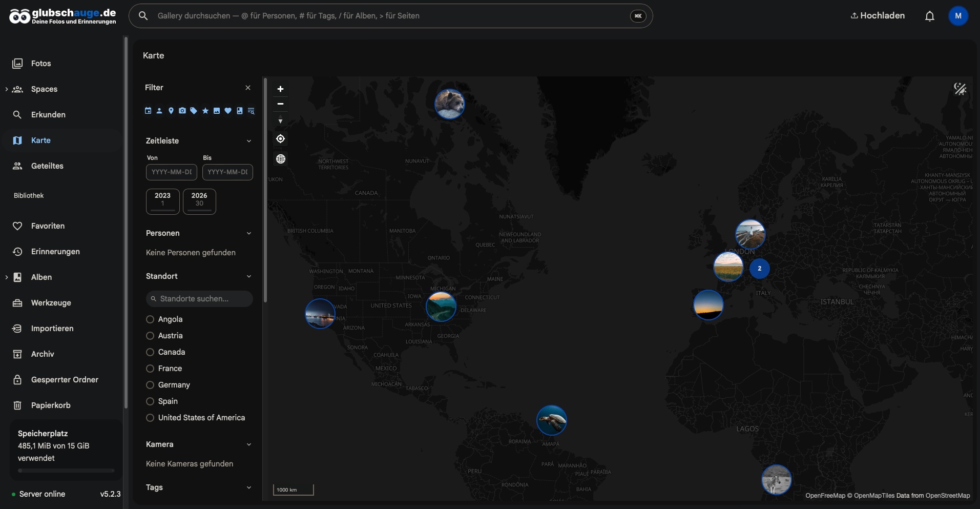Image resolution: width=980 pixels, height=509 pixels.
Task: Select Angola location radio button
Action: pyautogui.click(x=150, y=319)
